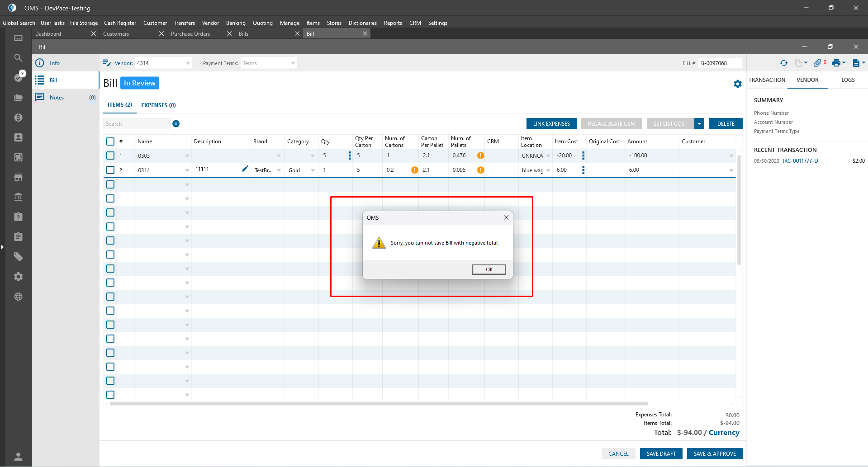Image resolution: width=868 pixels, height=467 pixels.
Task: Click the Currency link beside total
Action: pos(724,433)
